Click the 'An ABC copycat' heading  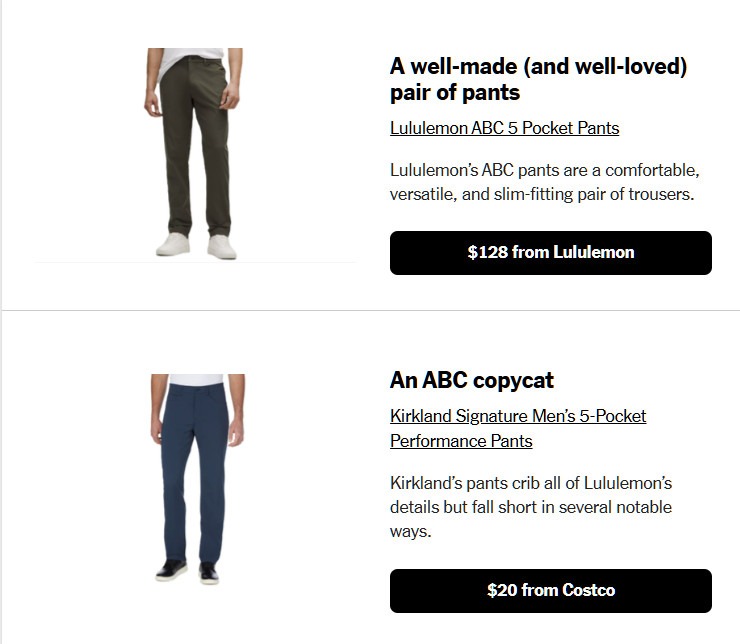[471, 380]
